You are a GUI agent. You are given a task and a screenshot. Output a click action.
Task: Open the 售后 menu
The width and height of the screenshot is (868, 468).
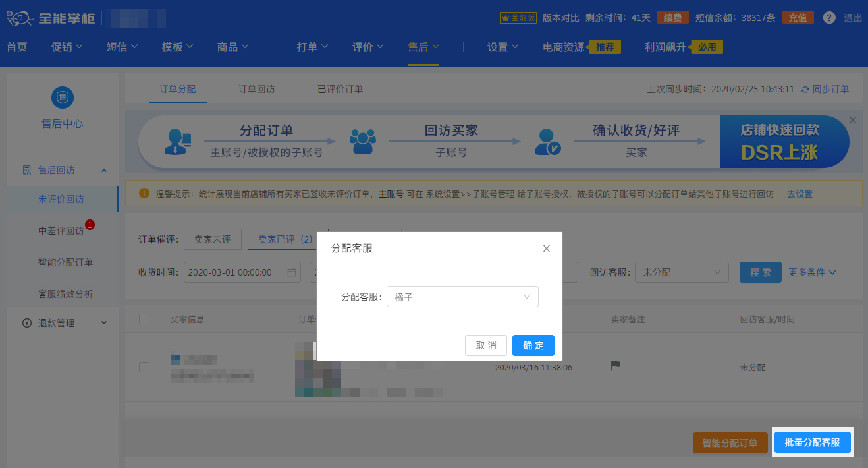click(423, 47)
